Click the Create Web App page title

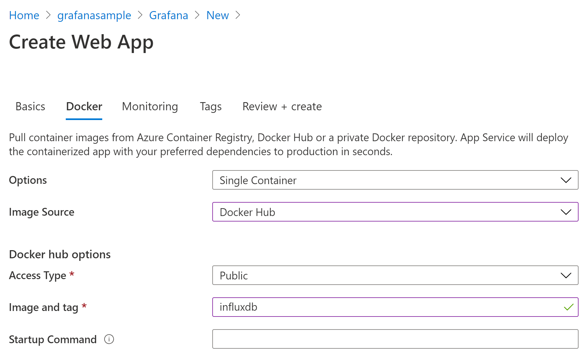(x=81, y=42)
